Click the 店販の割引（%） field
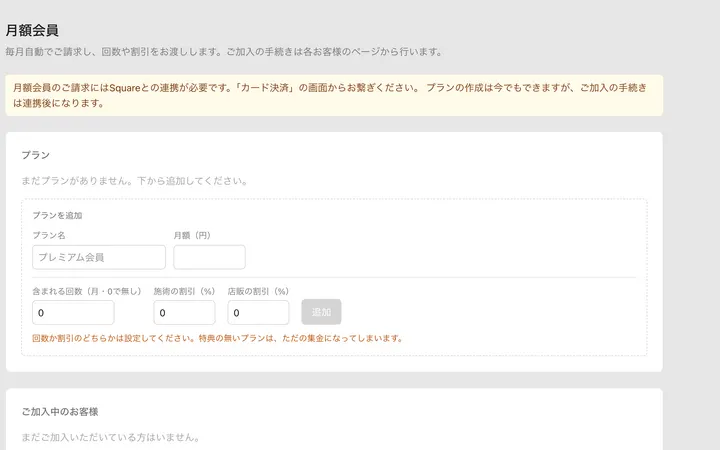 tap(258, 313)
